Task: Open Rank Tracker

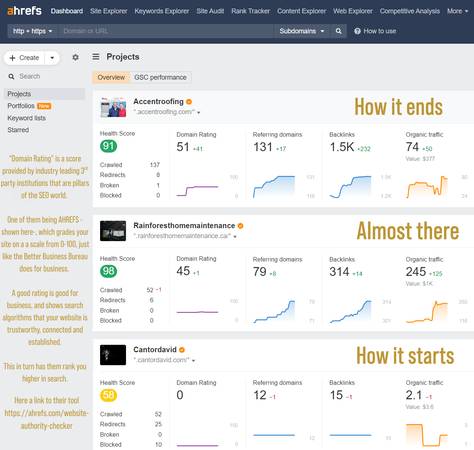Action: [x=251, y=11]
